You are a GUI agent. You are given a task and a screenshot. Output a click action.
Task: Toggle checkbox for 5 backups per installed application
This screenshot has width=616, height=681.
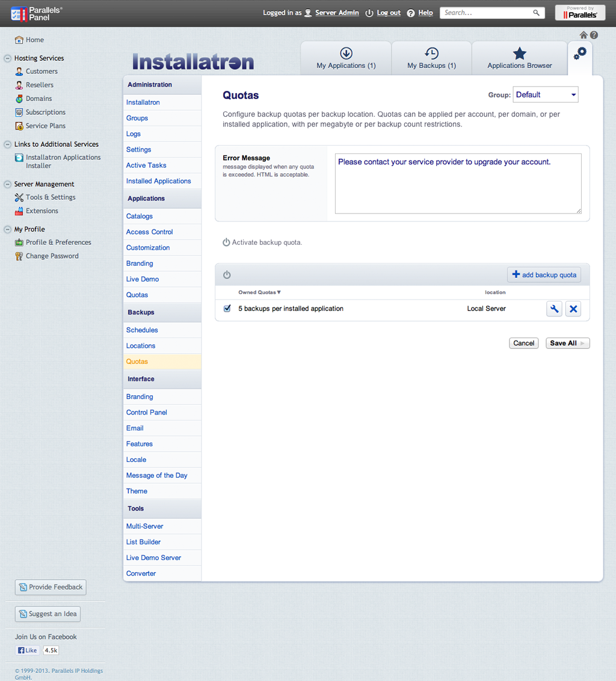227,309
